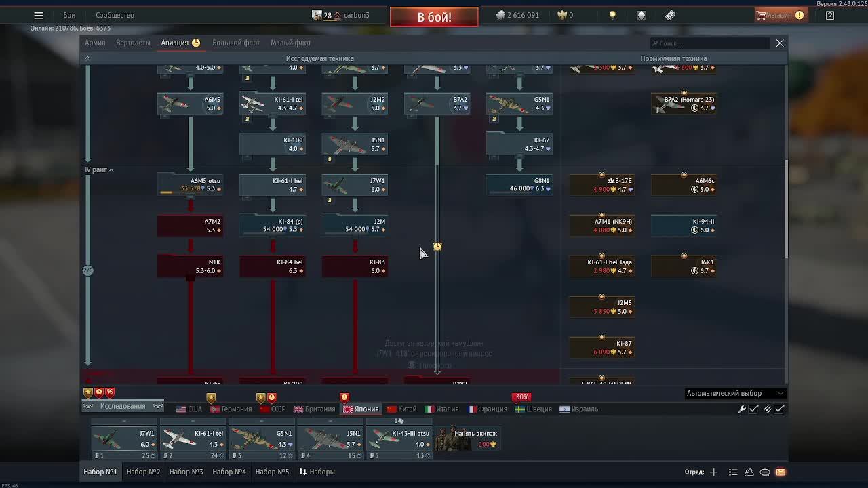Select the Италия nation tab
Viewport: 868px width, 488px height.
[441, 409]
